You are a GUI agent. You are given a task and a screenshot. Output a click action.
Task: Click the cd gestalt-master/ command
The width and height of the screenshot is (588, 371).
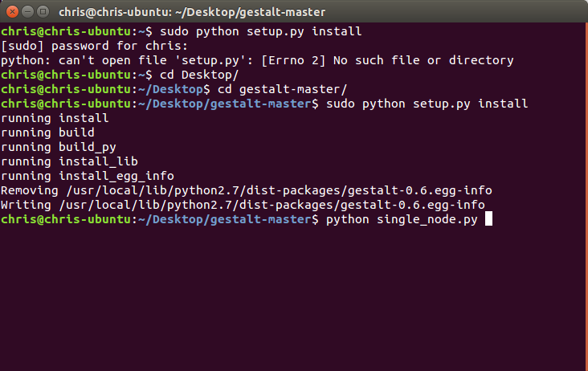tap(283, 89)
